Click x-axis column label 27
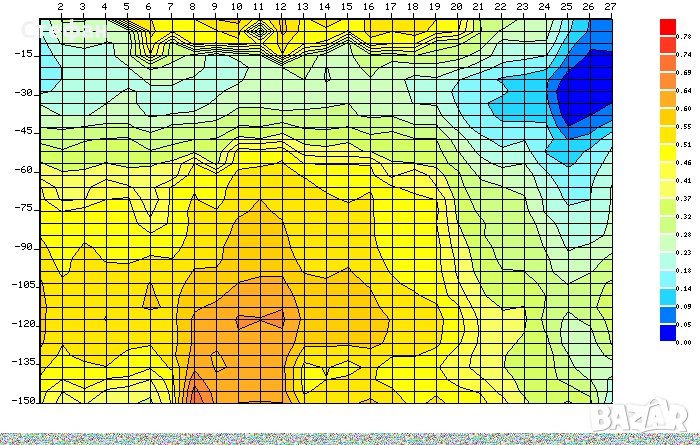Image resolution: width=700 pixels, height=445 pixels. (609, 8)
